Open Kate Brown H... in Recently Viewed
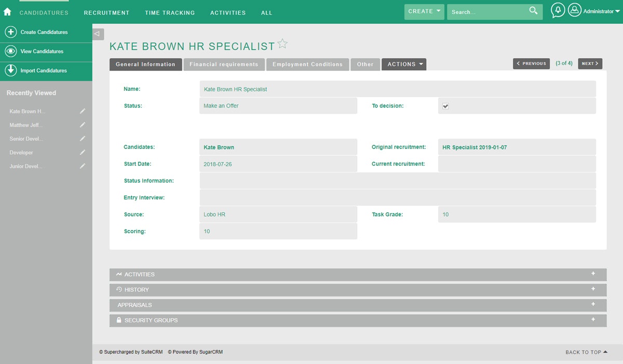This screenshot has width=623, height=364. tap(28, 112)
